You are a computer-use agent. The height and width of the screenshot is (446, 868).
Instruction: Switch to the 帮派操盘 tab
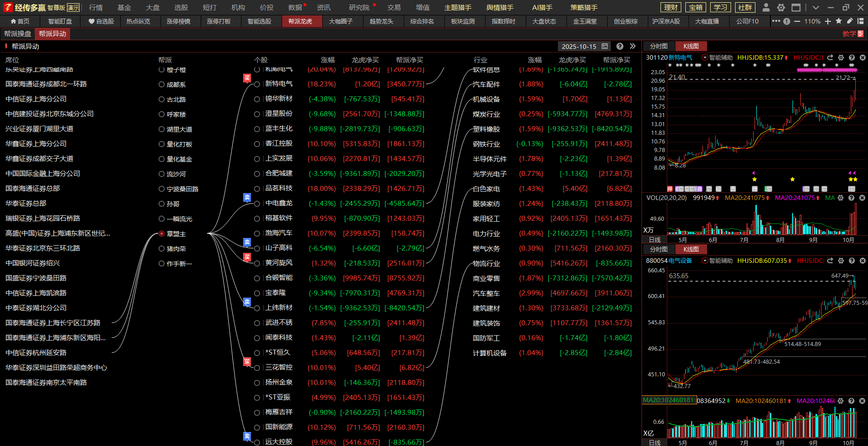click(x=18, y=34)
